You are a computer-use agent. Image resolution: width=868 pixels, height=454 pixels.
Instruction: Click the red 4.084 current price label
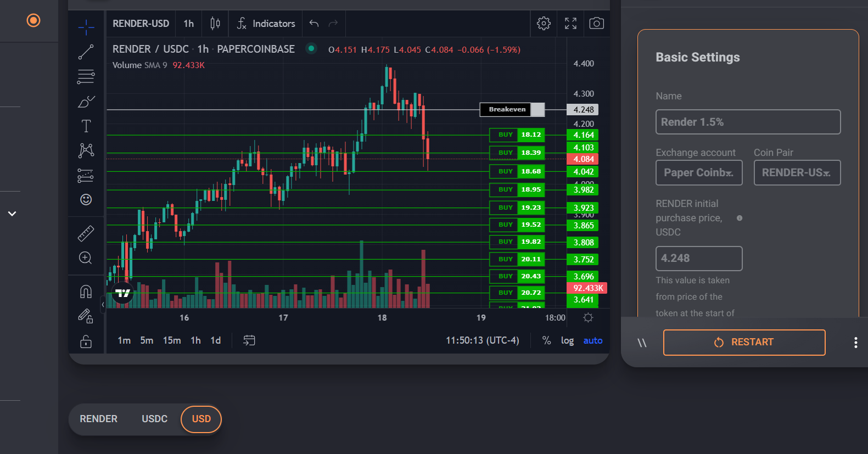583,159
